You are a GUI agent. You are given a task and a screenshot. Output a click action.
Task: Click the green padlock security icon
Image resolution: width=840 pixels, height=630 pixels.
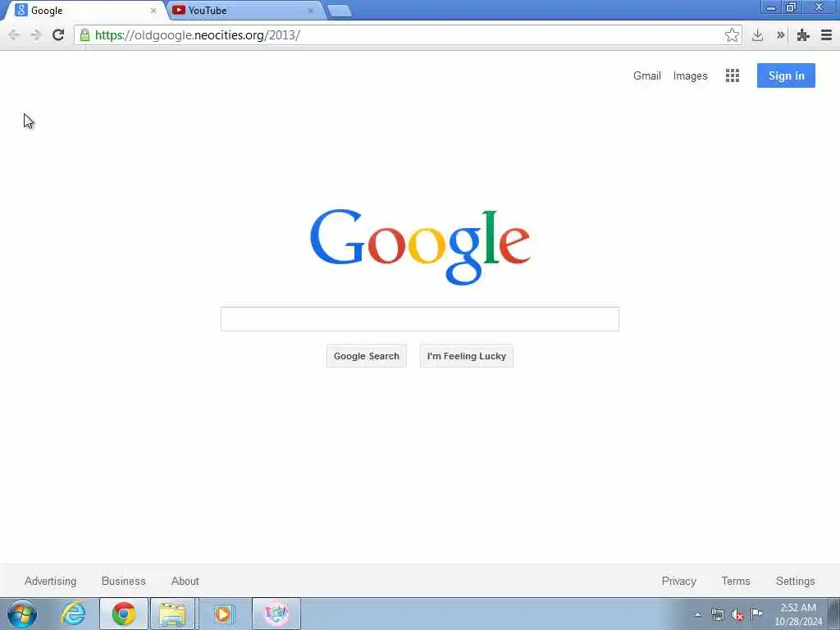coord(84,35)
